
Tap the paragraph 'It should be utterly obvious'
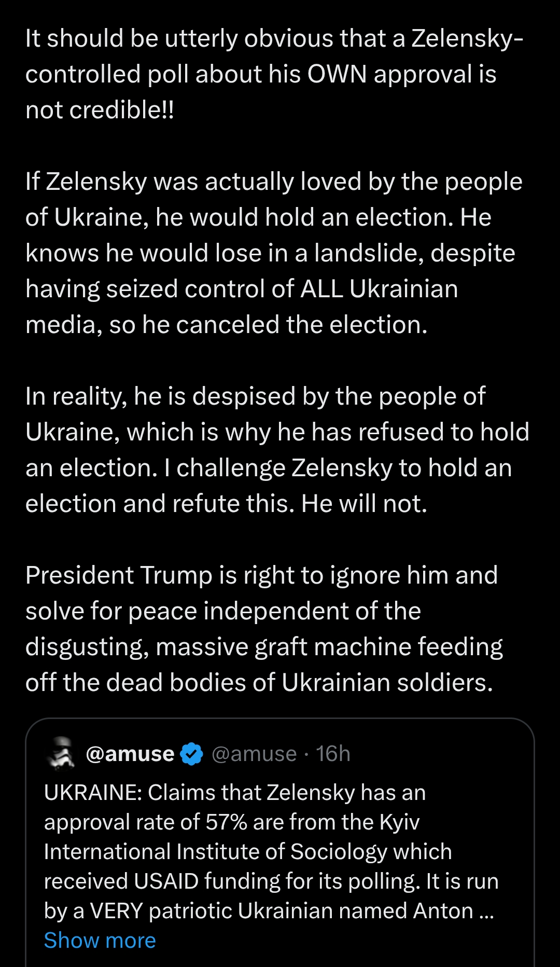[274, 74]
